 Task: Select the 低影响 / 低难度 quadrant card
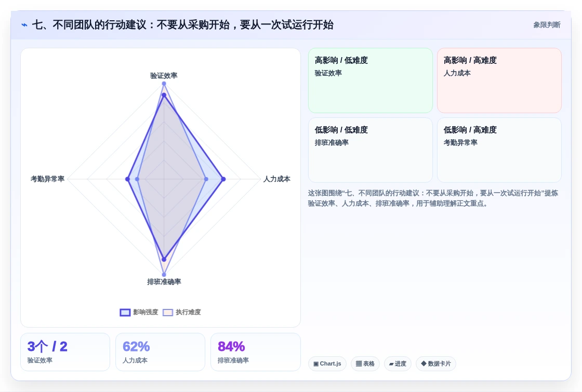[371, 150]
